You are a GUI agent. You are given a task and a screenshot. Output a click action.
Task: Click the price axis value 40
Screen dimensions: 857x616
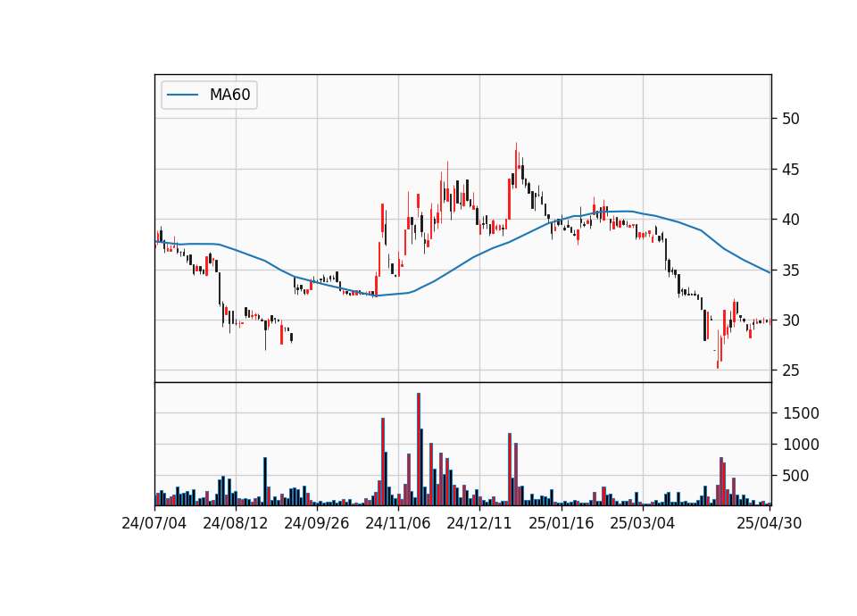[791, 220]
